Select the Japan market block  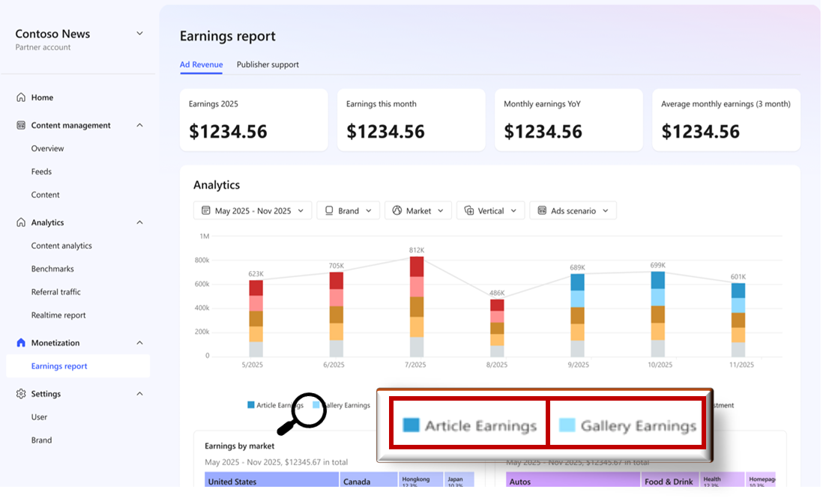(459, 480)
